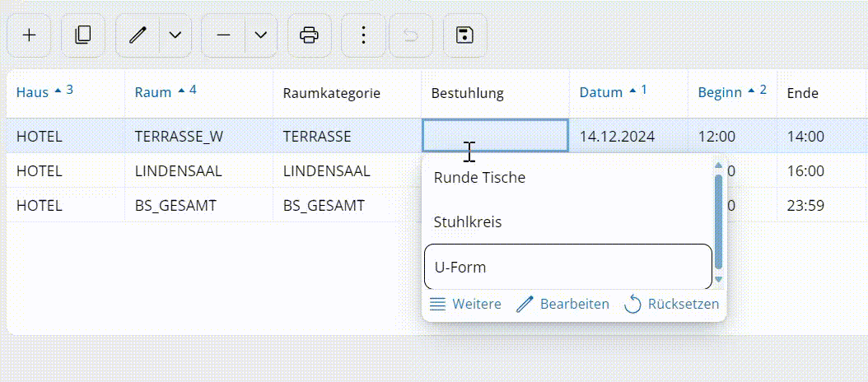The height and width of the screenshot is (382, 868).
Task: Click the HOTEL cell in the LINDENSAAL row
Action: pos(65,171)
